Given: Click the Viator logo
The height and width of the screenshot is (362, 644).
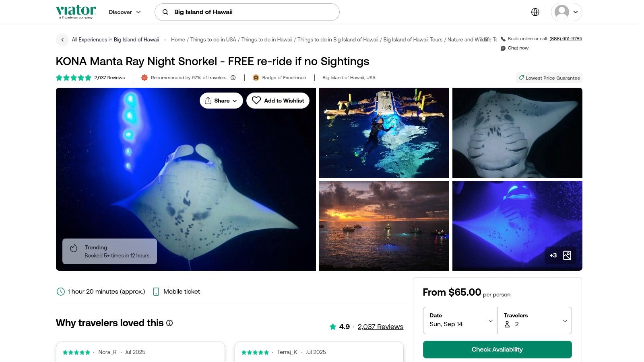Looking at the screenshot, I should pos(76,12).
